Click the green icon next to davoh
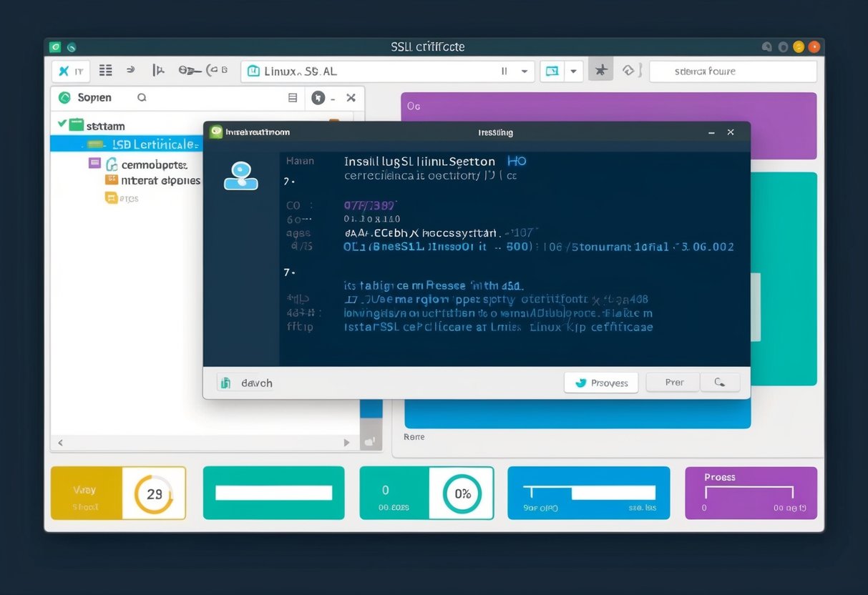 (x=226, y=383)
